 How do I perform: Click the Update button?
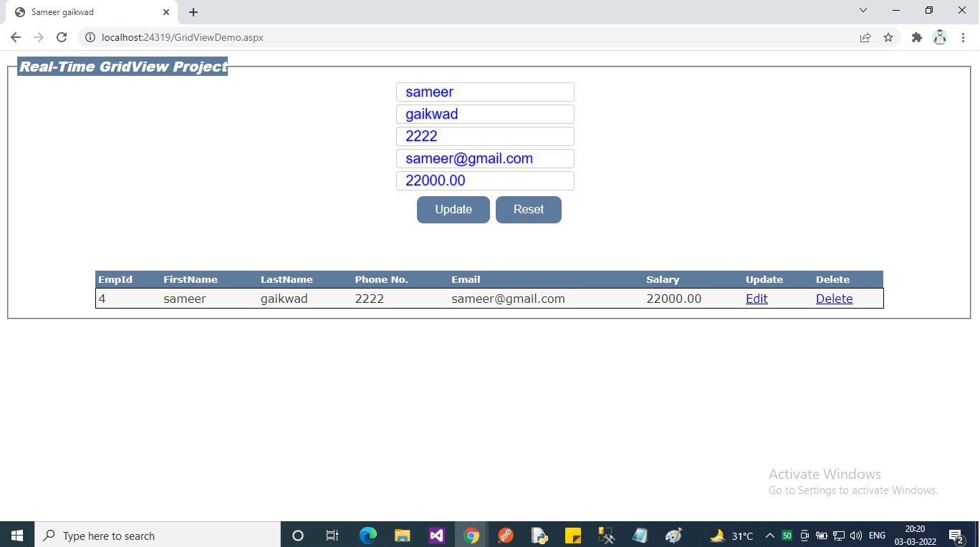[453, 210]
